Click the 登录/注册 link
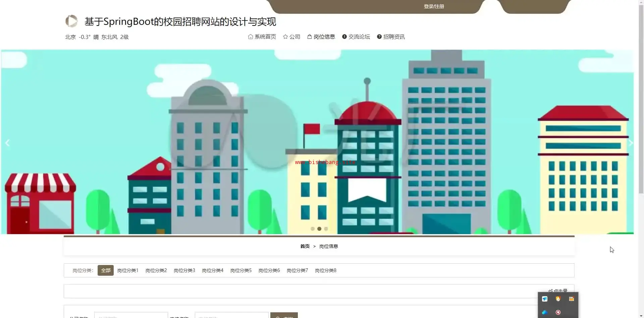 434,6
